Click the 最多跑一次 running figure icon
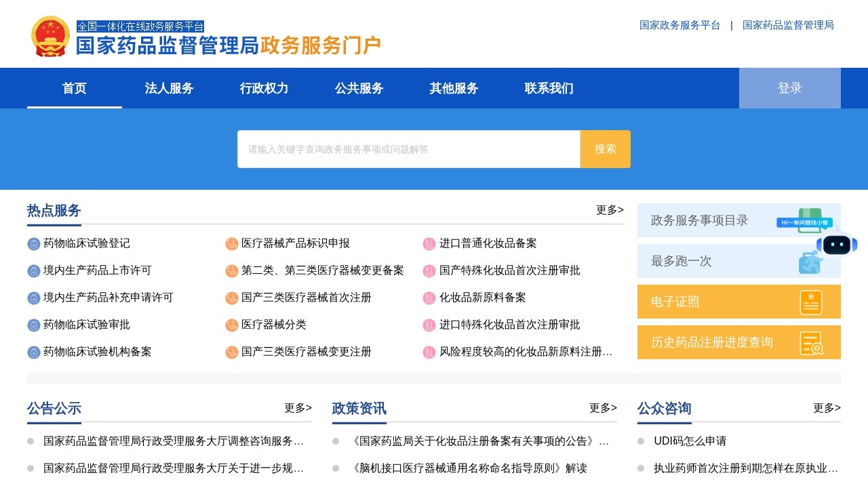This screenshot has width=868, height=488. (810, 262)
